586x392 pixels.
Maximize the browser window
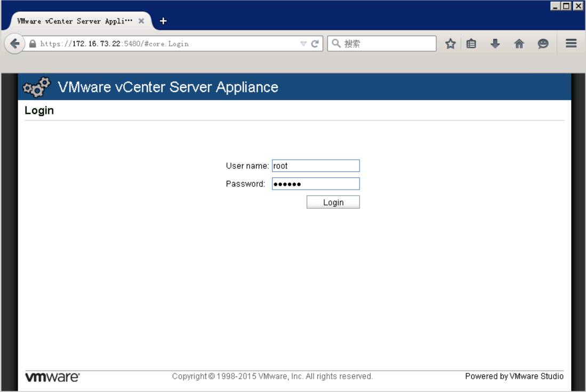pos(567,6)
